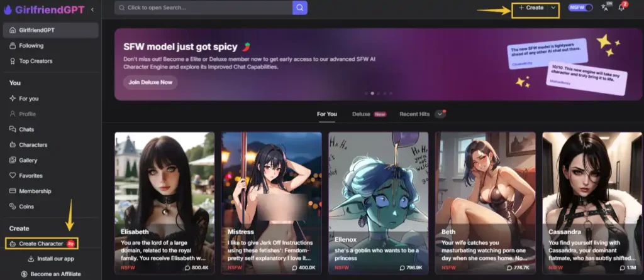The height and width of the screenshot is (280, 644).
Task: Open the language translation icon
Action: click(x=605, y=8)
